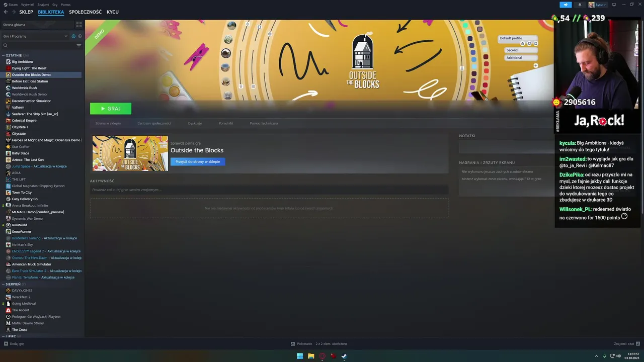Select the Going Medieval icon
644x362 pixels.
8,304
